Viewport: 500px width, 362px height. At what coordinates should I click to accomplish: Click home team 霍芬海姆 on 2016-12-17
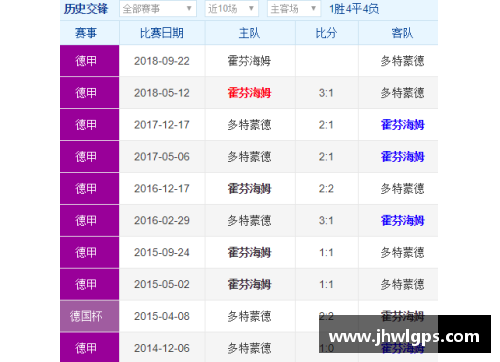[x=249, y=189]
